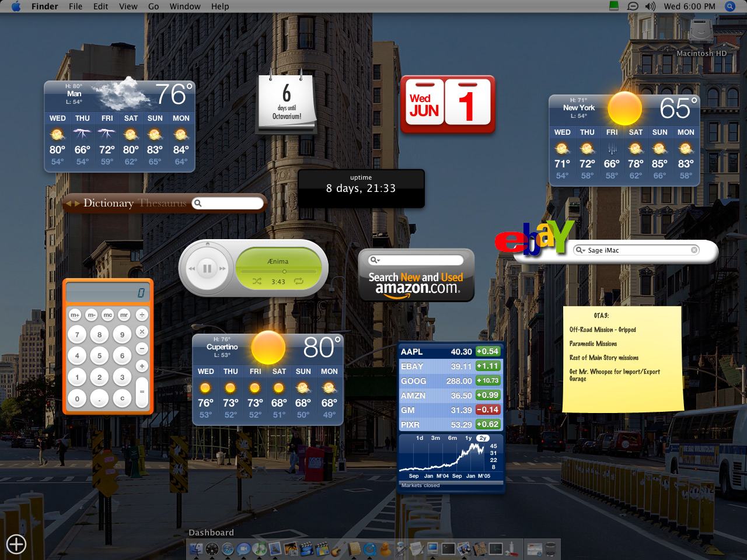Click calculator divide button
The height and width of the screenshot is (560, 747).
[x=141, y=315]
